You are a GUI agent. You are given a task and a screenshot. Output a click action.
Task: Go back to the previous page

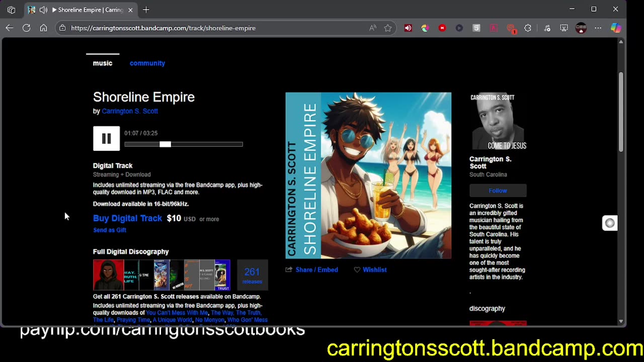tap(10, 28)
